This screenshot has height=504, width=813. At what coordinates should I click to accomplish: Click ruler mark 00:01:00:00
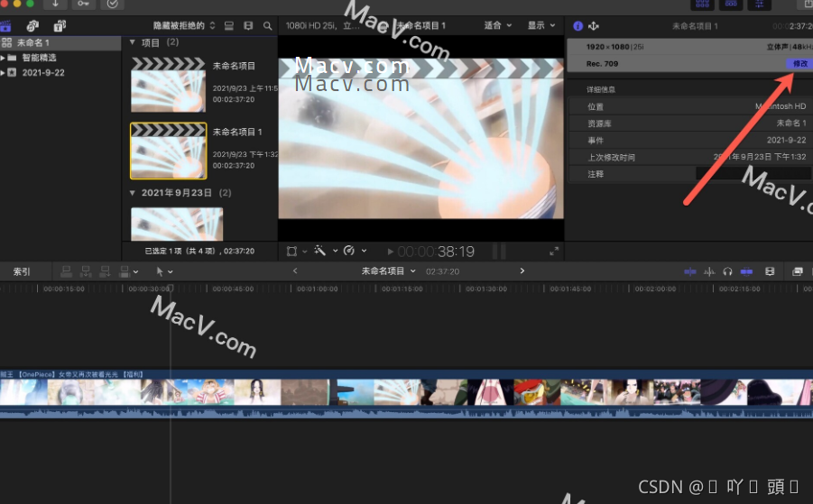point(318,289)
